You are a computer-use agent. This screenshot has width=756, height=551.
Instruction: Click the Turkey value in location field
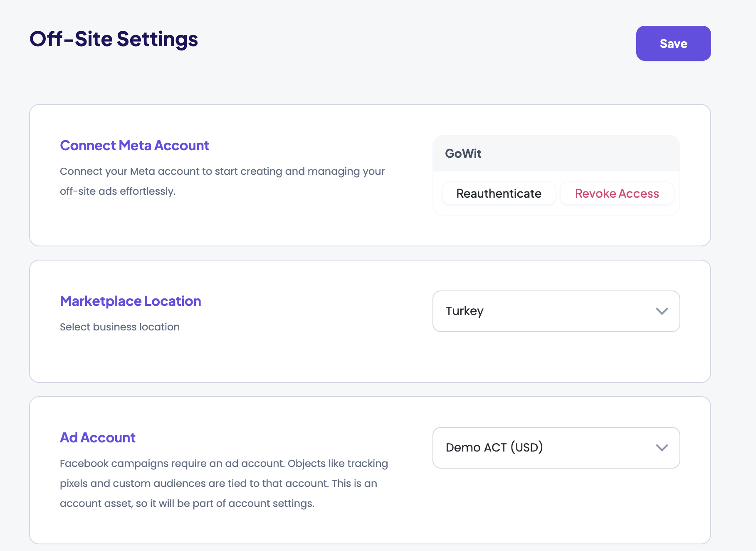(x=464, y=311)
